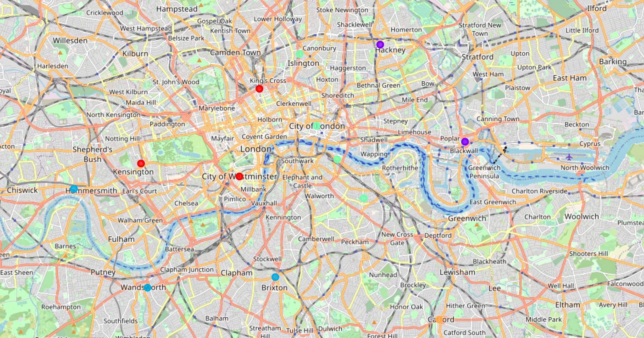Click the green marker east of Southwark
Image resolution: width=644 pixels, height=338 pixels.
[x=337, y=159]
